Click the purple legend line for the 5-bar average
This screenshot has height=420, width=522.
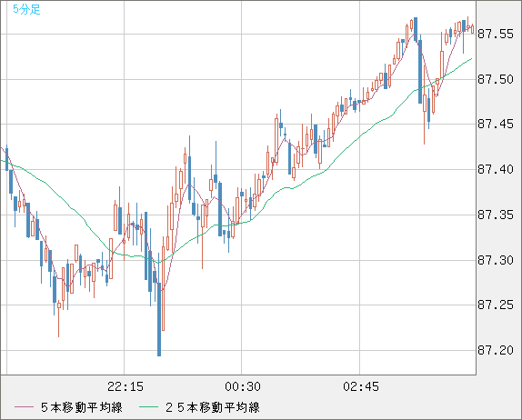(24, 407)
